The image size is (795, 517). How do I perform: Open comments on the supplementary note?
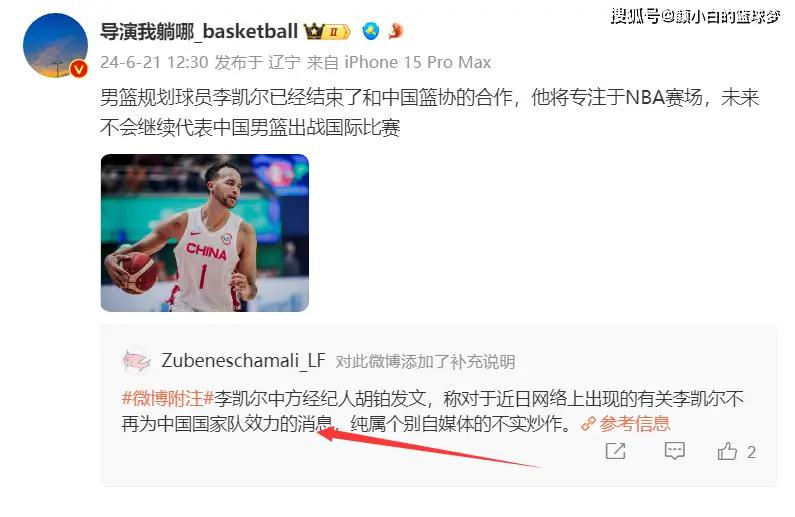[x=674, y=451]
